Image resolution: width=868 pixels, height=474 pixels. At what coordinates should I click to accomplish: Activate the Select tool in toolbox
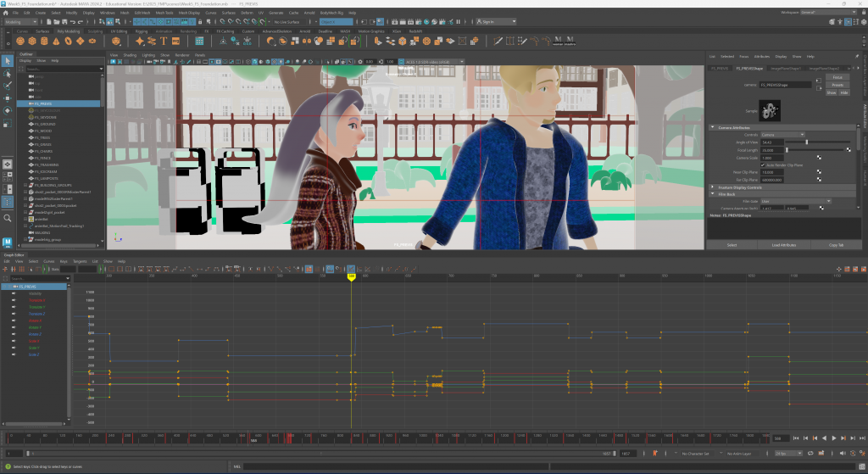click(x=8, y=61)
